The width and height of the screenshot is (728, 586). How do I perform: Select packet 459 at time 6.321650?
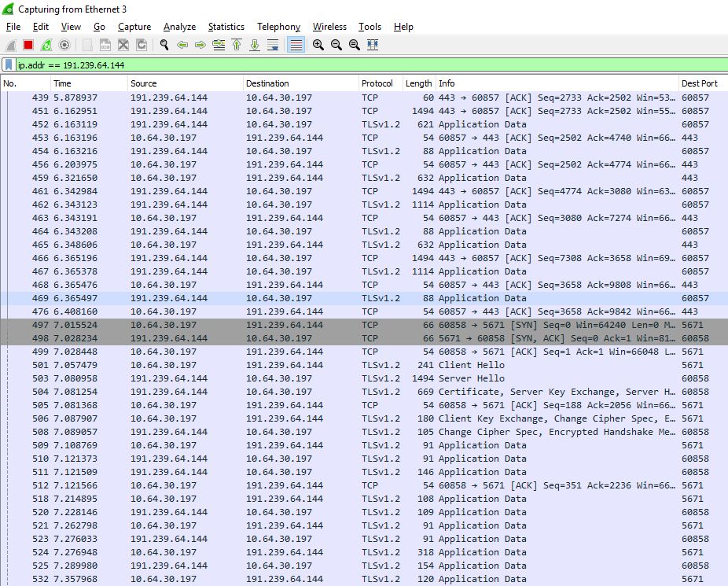click(x=364, y=178)
